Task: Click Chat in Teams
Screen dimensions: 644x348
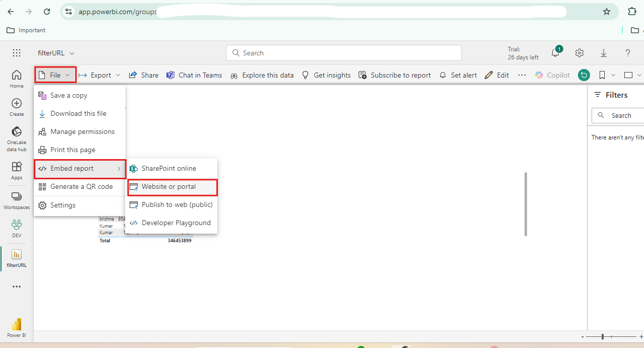Action: pos(195,75)
